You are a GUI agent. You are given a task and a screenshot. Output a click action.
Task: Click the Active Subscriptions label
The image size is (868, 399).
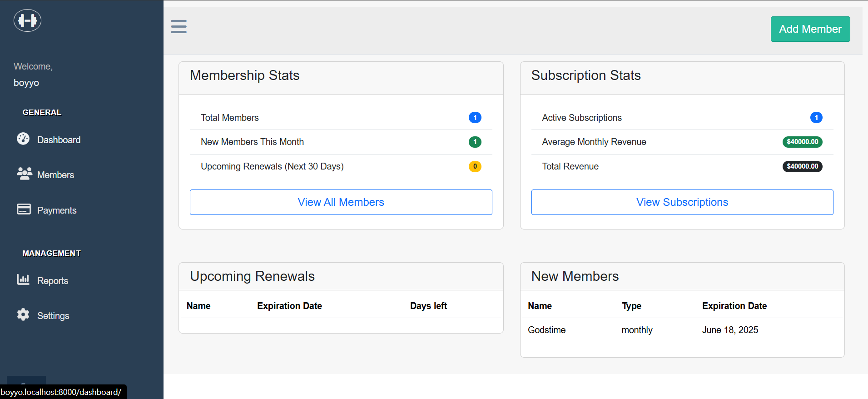582,118
